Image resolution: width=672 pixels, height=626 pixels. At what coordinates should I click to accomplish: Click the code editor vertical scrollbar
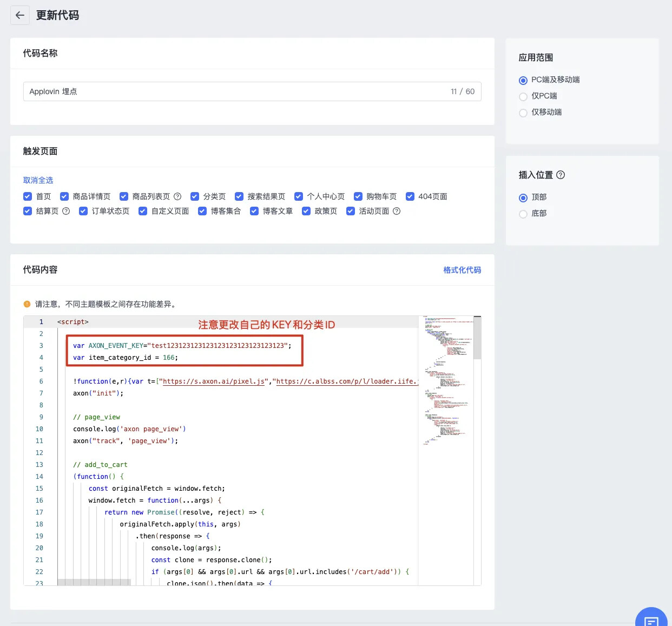click(x=477, y=338)
